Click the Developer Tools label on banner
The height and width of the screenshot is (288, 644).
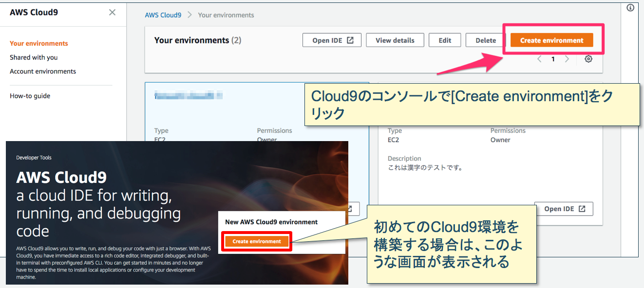34,158
